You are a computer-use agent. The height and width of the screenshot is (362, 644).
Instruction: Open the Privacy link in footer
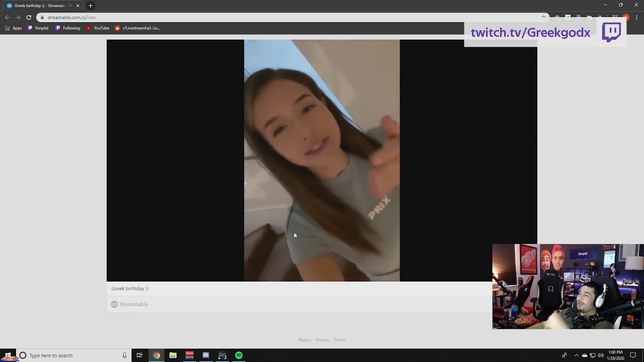323,340
